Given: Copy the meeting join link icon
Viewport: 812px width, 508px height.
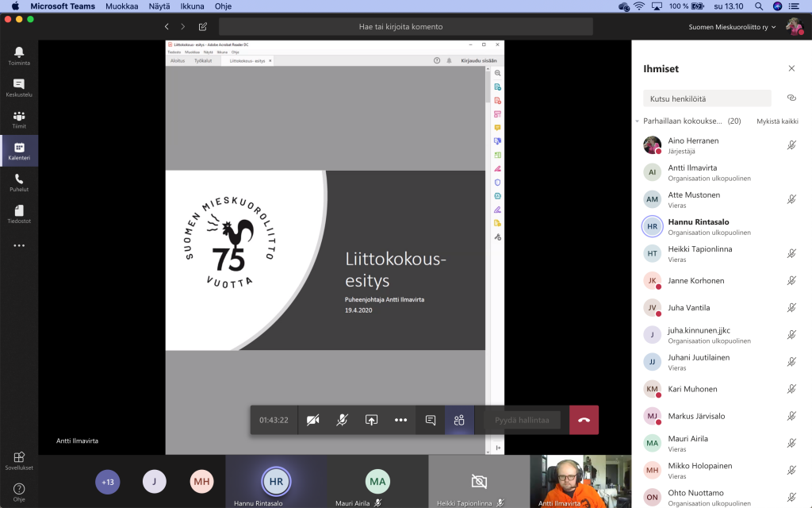Looking at the screenshot, I should point(791,98).
